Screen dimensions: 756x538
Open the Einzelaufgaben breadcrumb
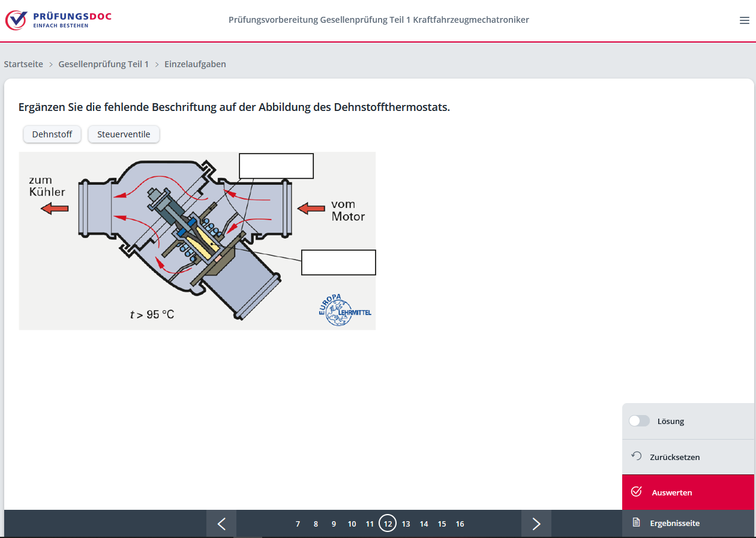coord(195,64)
